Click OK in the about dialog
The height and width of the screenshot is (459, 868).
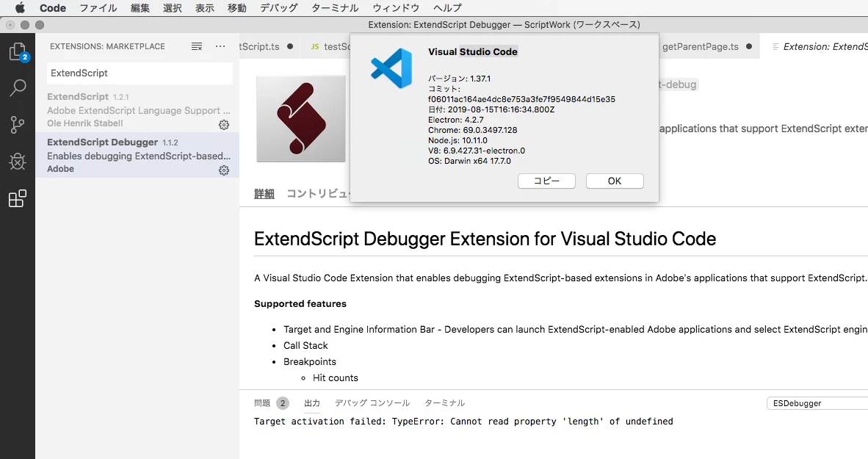click(x=615, y=181)
